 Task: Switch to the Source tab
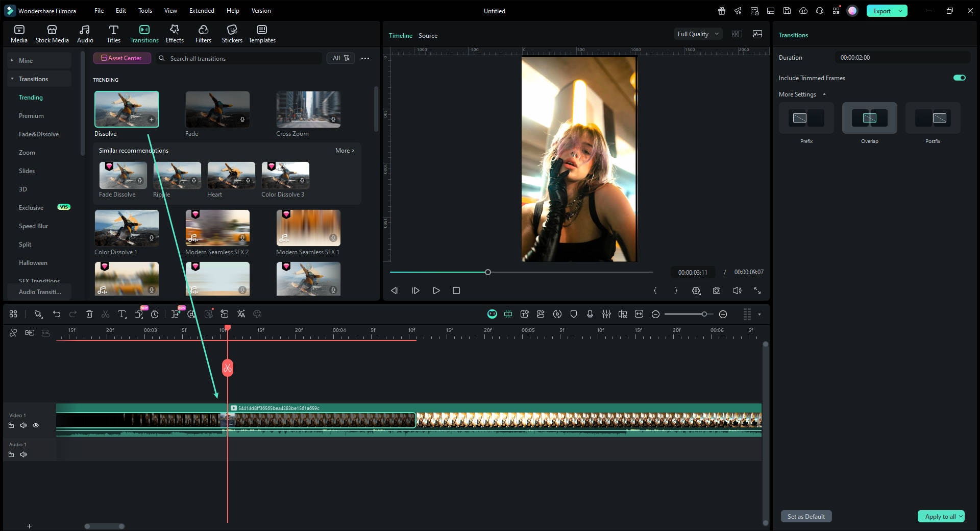click(428, 36)
